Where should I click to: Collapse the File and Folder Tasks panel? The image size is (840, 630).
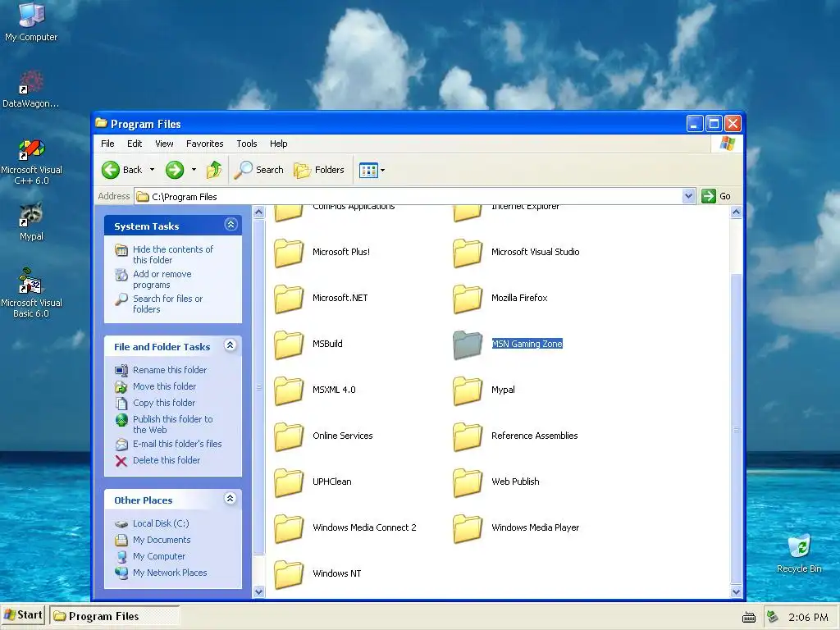(x=231, y=345)
